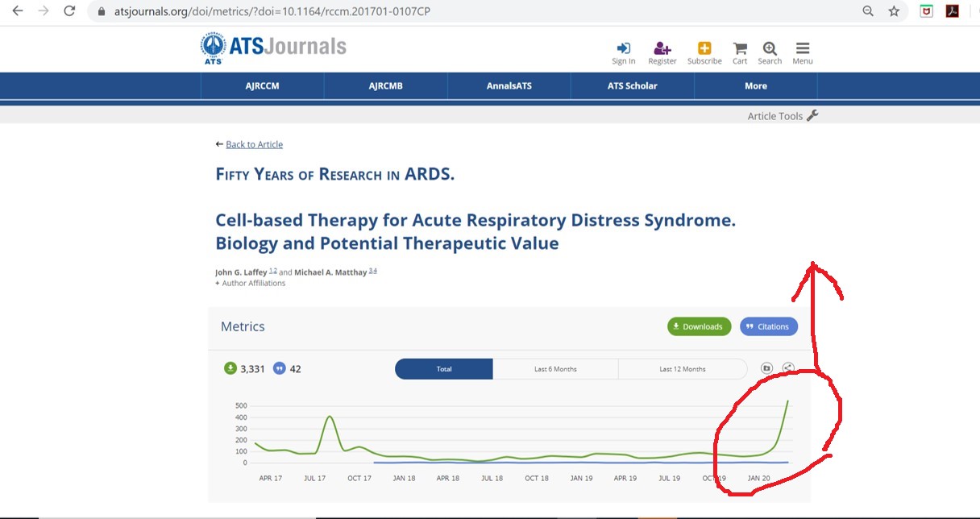Image resolution: width=980 pixels, height=519 pixels.
Task: Click the JUL 18 axis label
Action: tap(492, 478)
